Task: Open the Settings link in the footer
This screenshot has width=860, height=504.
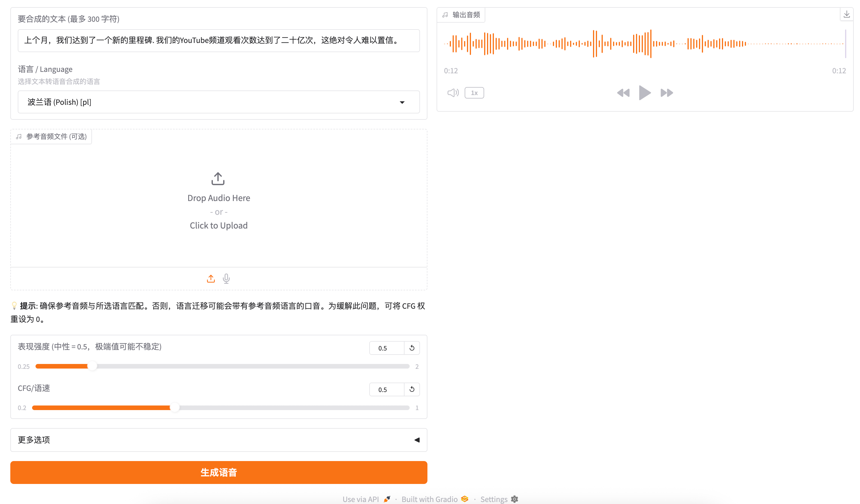Action: tap(498, 499)
